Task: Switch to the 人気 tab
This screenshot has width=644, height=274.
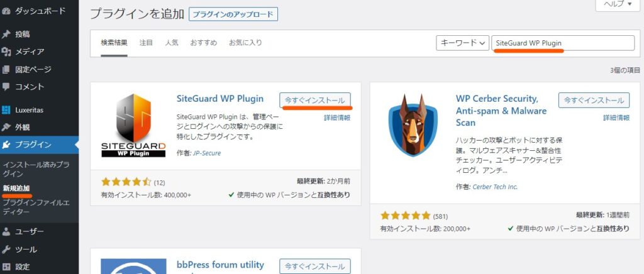Action: point(172,42)
